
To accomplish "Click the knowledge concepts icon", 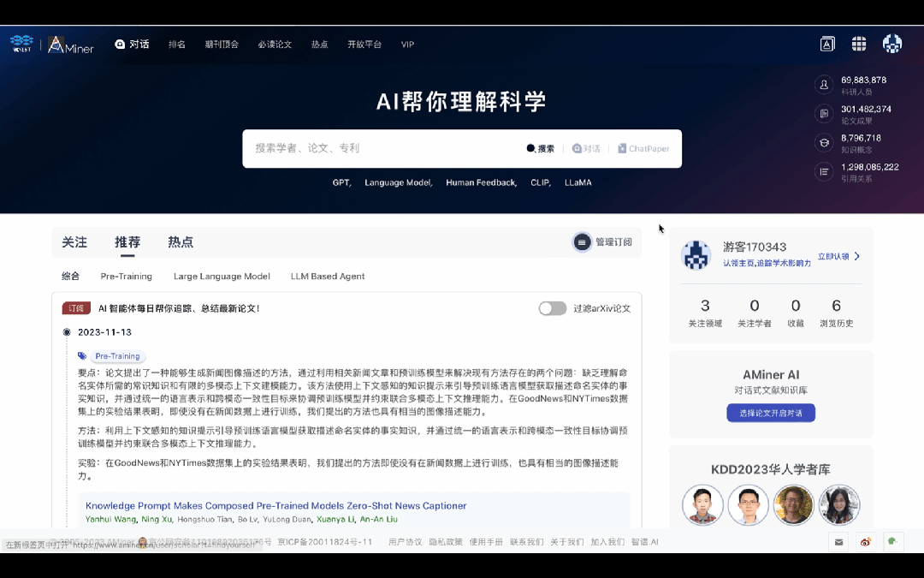I will click(824, 143).
